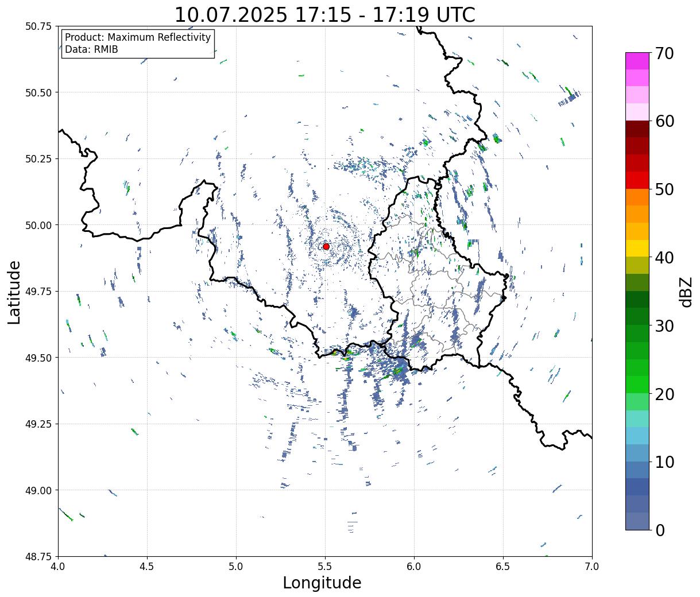The image size is (700, 597).
Task: Click the 50.50 latitude tick label
Action: click(x=38, y=92)
